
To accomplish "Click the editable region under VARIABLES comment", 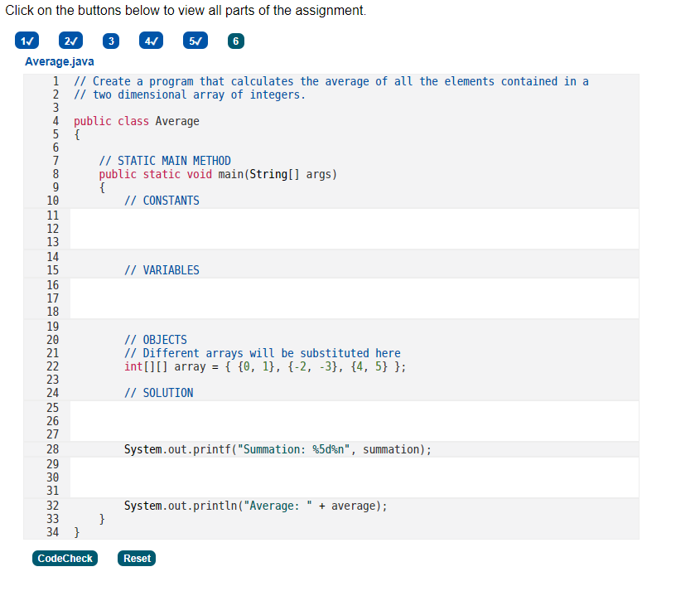I will 331,298.
